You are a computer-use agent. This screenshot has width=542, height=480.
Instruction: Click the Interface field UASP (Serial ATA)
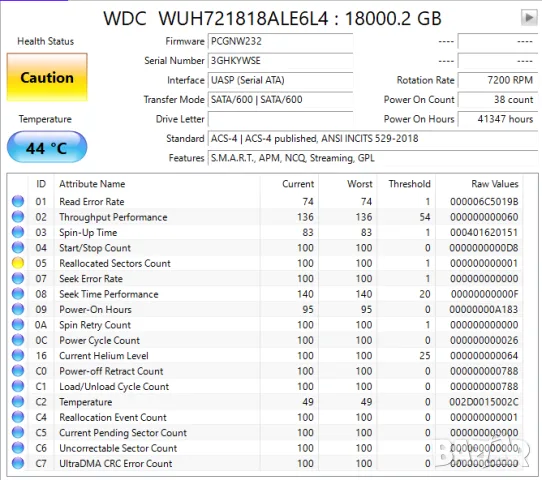280,80
